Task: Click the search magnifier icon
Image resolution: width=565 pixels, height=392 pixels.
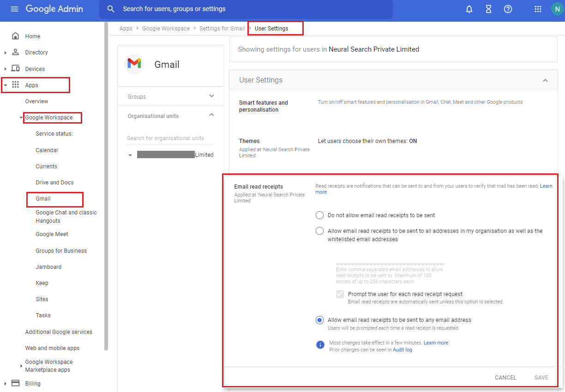Action: point(111,9)
